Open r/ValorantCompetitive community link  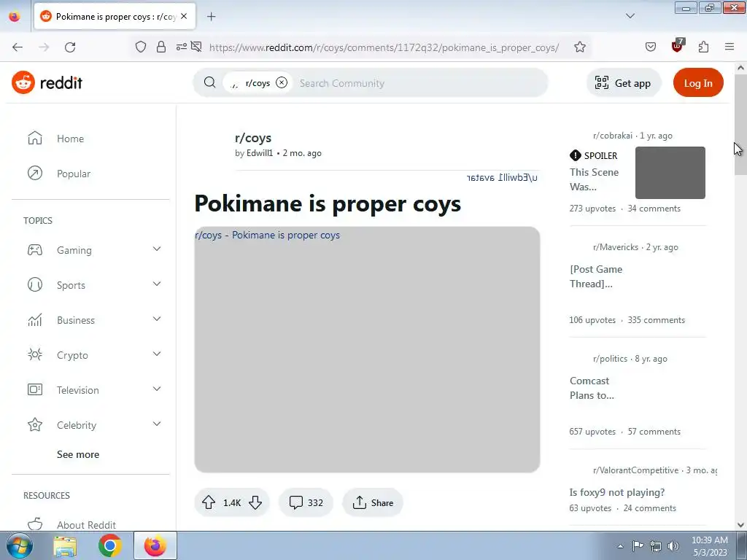pyautogui.click(x=635, y=470)
